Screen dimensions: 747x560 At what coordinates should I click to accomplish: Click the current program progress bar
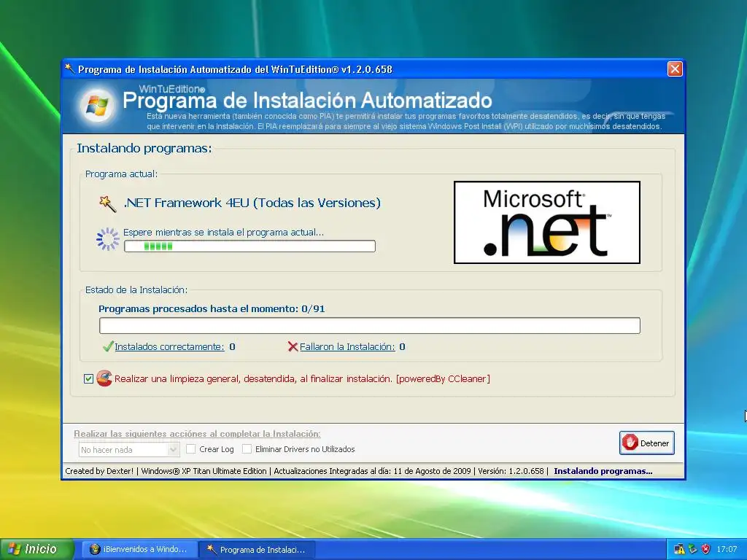point(249,246)
